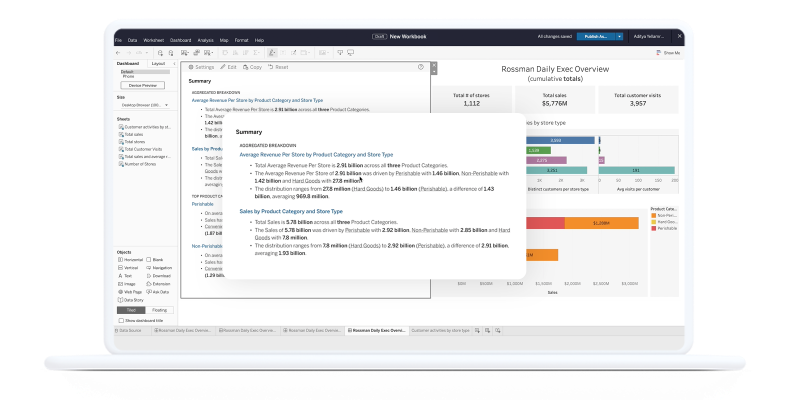The image size is (800, 400).
Task: Open the Help menu
Action: tap(259, 40)
